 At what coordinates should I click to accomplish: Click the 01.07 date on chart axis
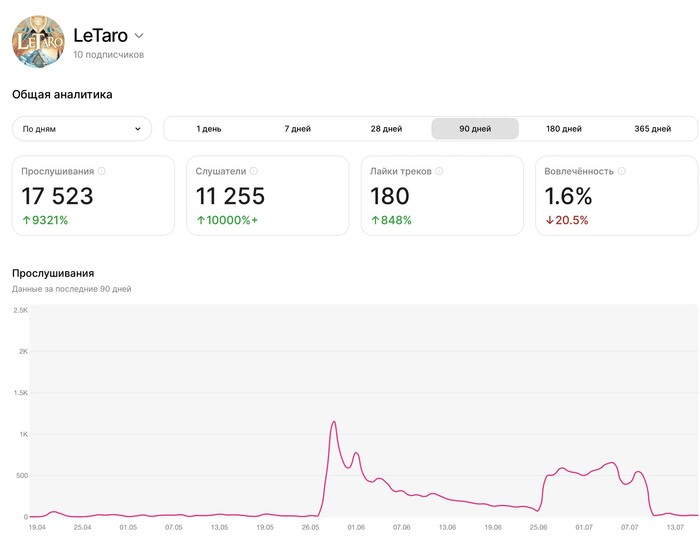(x=584, y=527)
